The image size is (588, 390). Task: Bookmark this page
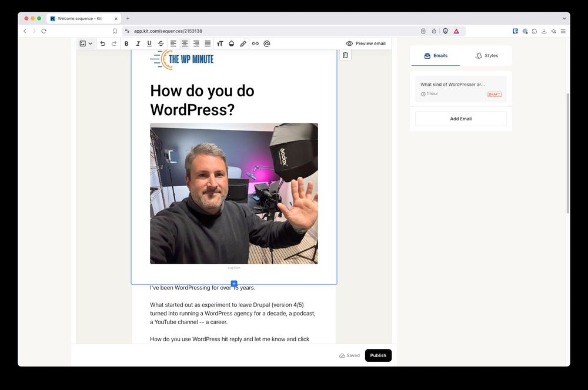tap(115, 31)
